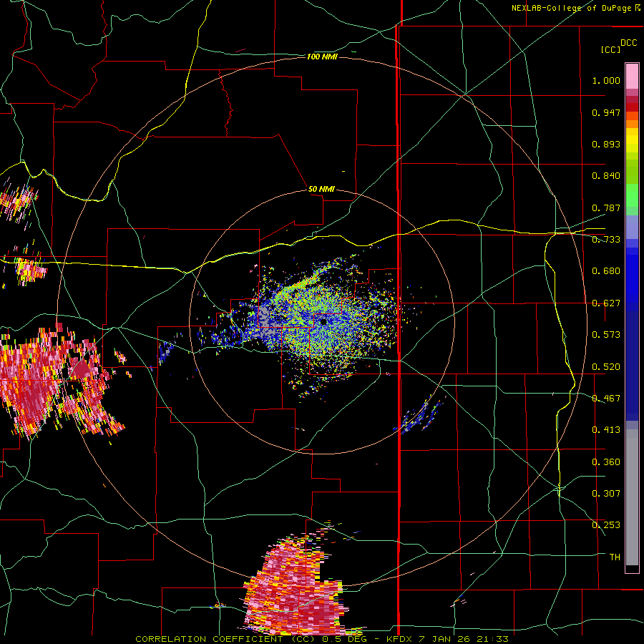
Task: Select the 0.360 scale value
Action: 606,462
